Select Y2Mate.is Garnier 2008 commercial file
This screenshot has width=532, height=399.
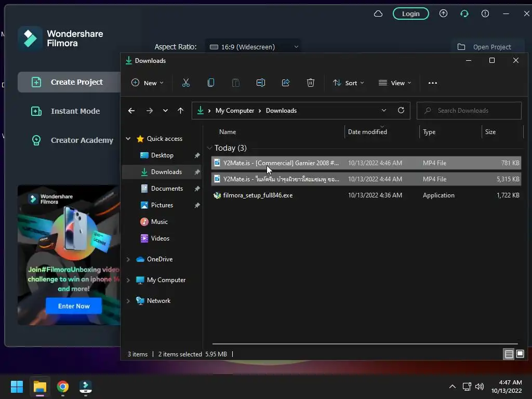[x=366, y=163]
